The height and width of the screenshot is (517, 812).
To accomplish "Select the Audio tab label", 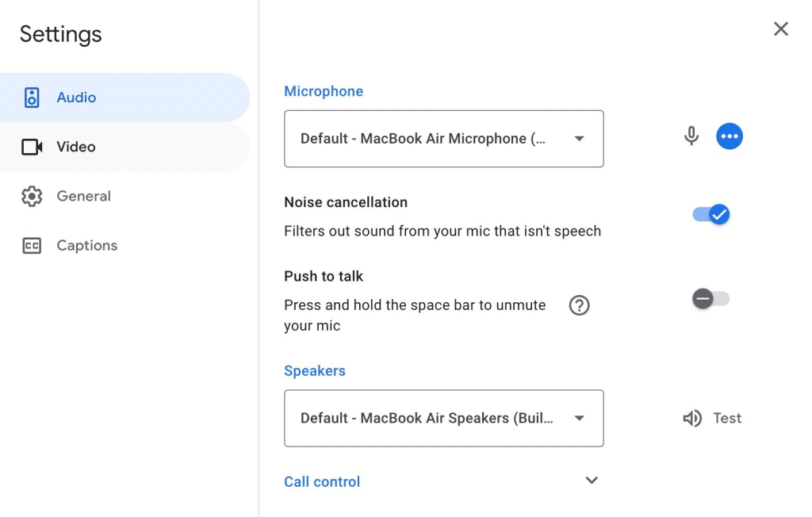I will point(76,98).
